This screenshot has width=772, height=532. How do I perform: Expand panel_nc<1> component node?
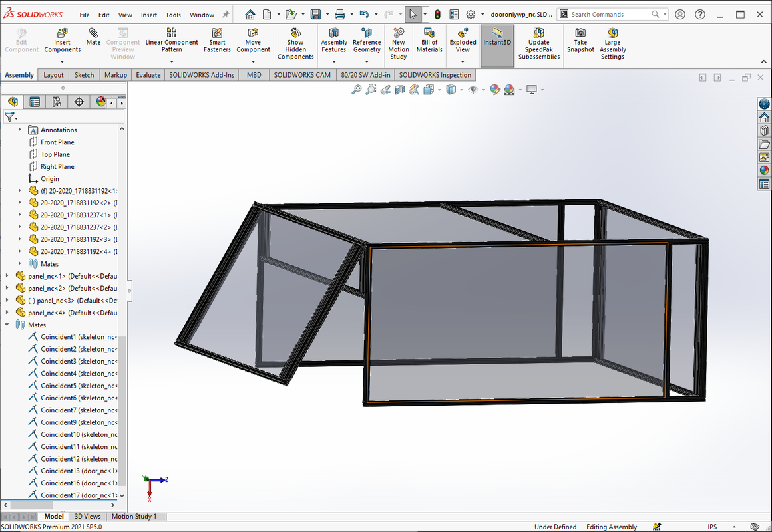pos(7,275)
